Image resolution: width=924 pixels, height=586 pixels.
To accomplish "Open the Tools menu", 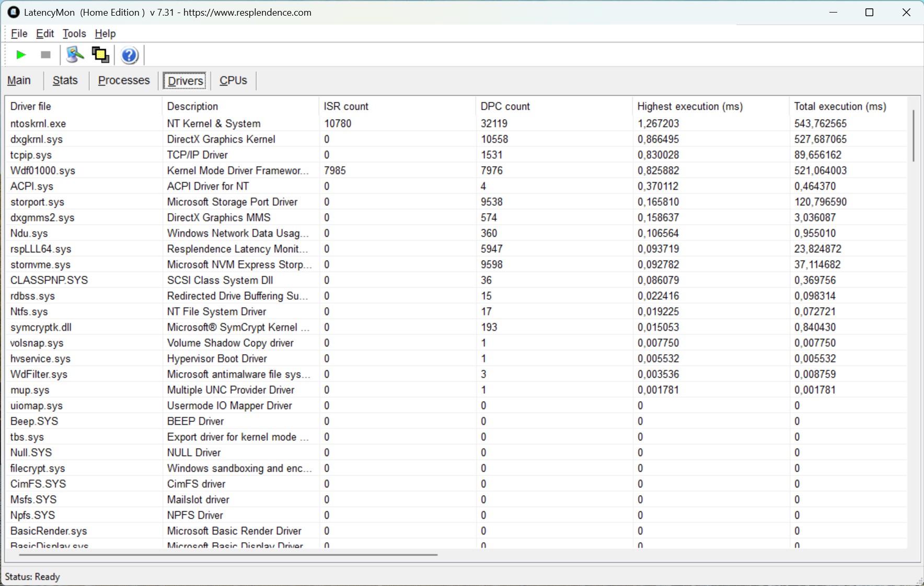I will click(74, 33).
